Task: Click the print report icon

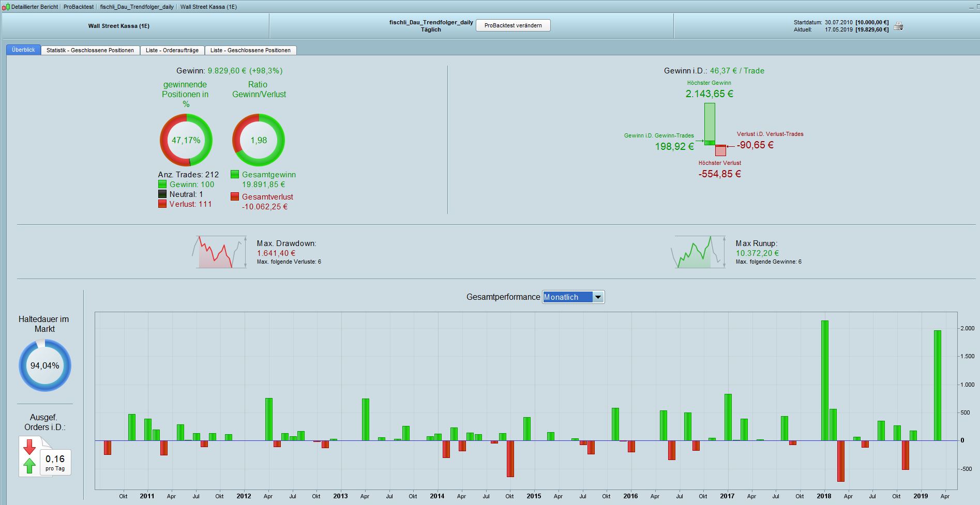Action: 898,26
